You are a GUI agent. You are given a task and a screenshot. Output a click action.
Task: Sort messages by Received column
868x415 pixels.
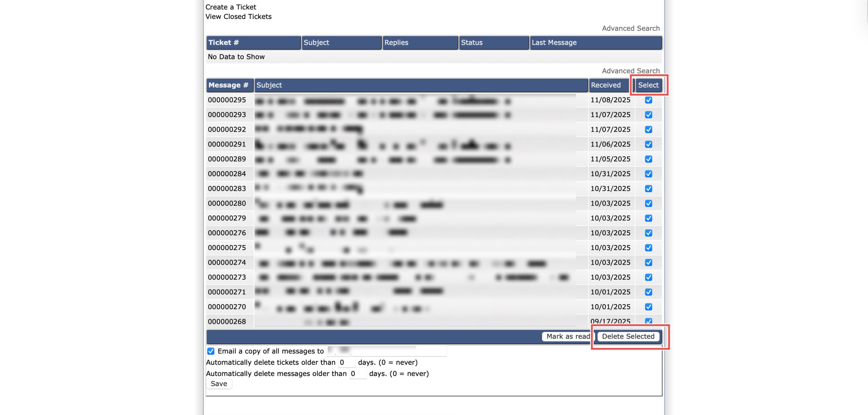[x=606, y=85]
